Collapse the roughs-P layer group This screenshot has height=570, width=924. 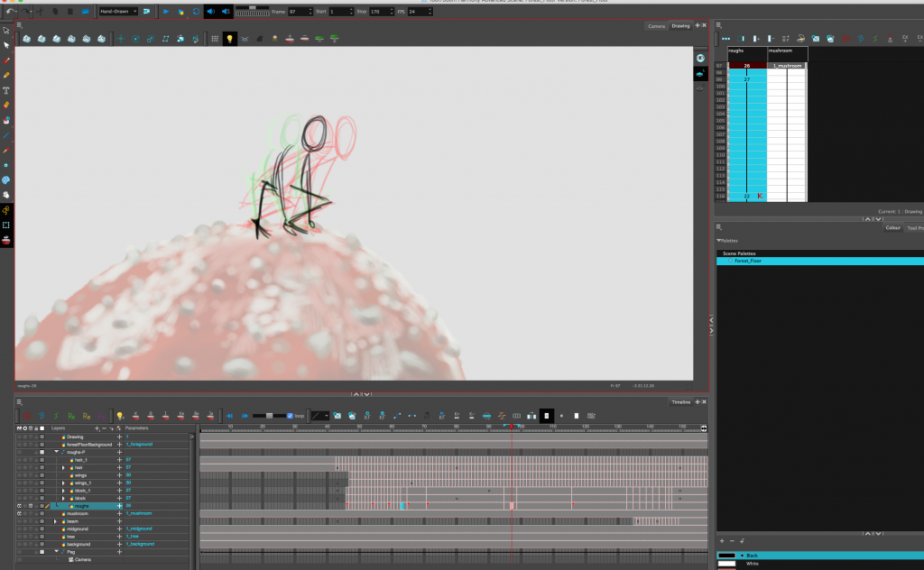(56, 453)
